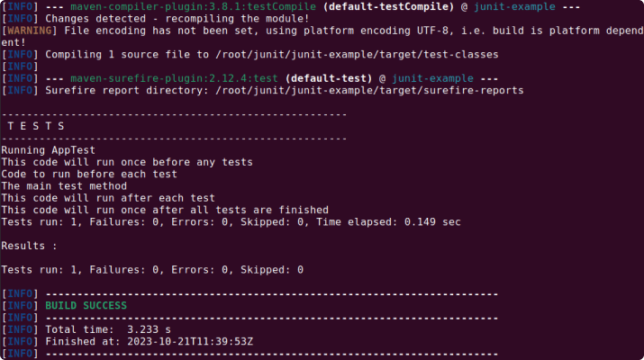The image size is (644, 360).
Task: Click the "Results :" label
Action: [x=29, y=245]
